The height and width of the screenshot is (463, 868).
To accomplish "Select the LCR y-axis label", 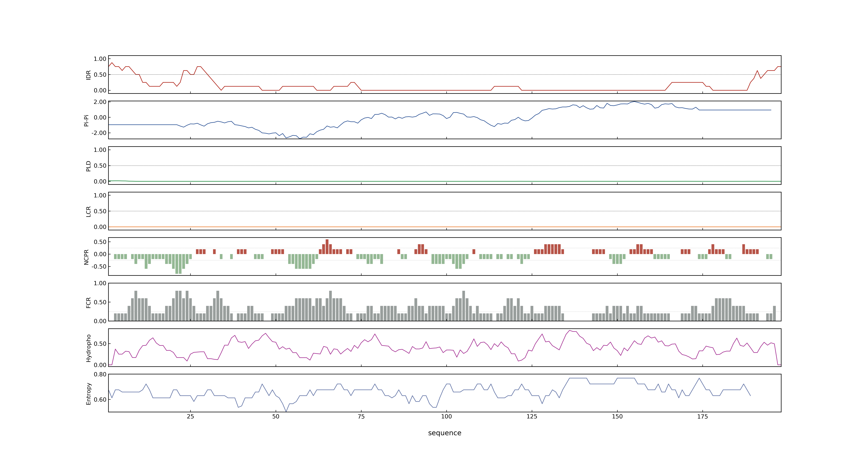I will coord(88,212).
